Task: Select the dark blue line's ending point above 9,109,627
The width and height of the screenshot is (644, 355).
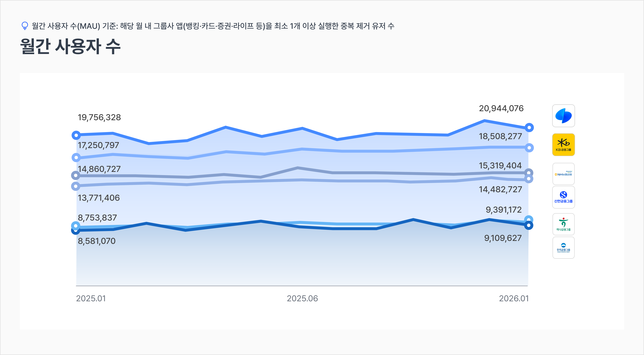Action: [x=529, y=225]
